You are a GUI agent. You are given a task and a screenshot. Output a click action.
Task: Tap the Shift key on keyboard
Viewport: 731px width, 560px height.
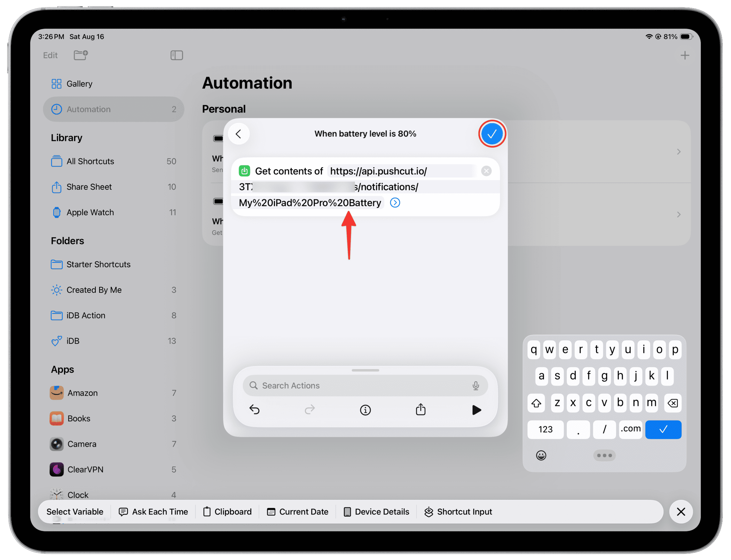tap(536, 403)
